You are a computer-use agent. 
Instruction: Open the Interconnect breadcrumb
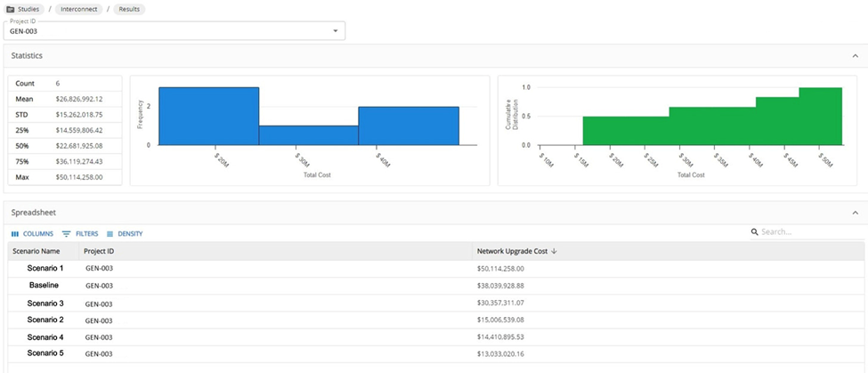[x=78, y=10]
